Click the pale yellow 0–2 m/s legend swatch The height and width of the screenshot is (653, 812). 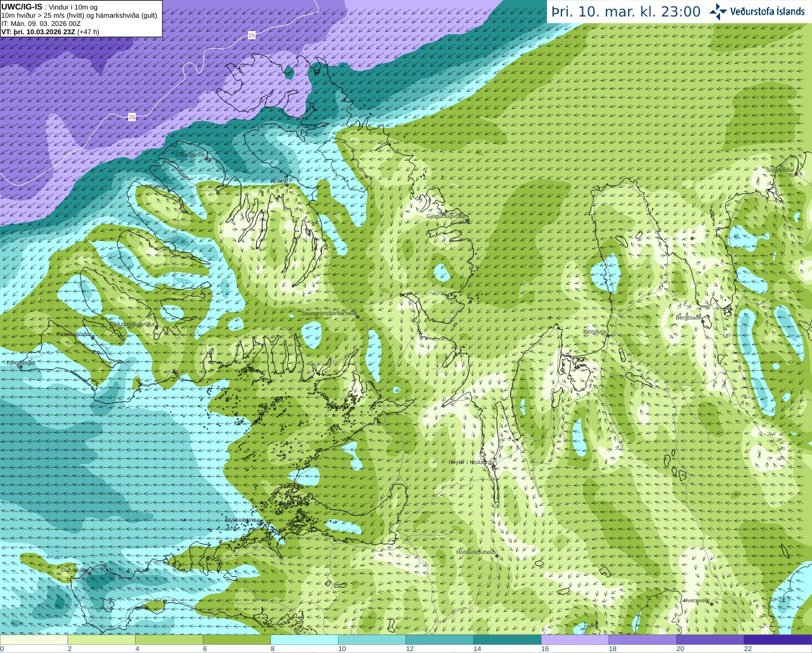[34, 640]
